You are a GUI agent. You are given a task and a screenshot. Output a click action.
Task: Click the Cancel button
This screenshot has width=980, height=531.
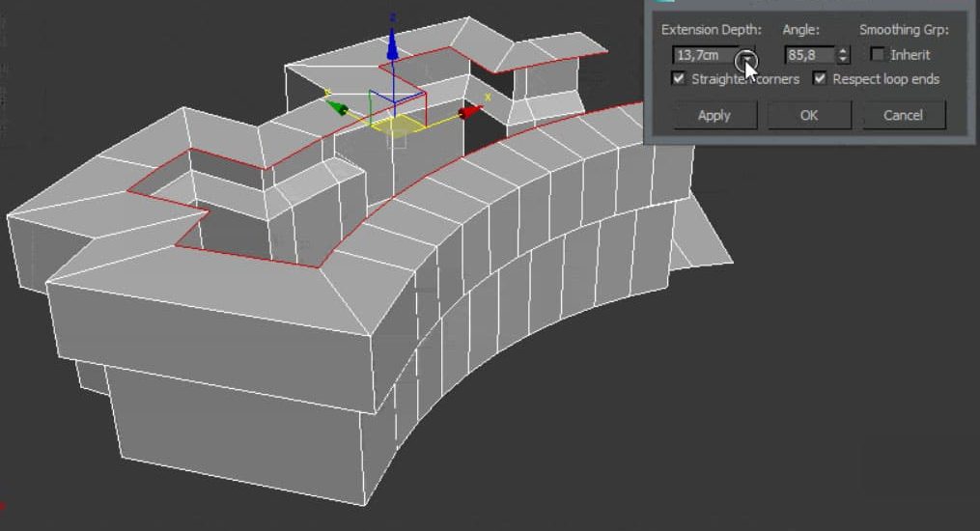click(903, 115)
